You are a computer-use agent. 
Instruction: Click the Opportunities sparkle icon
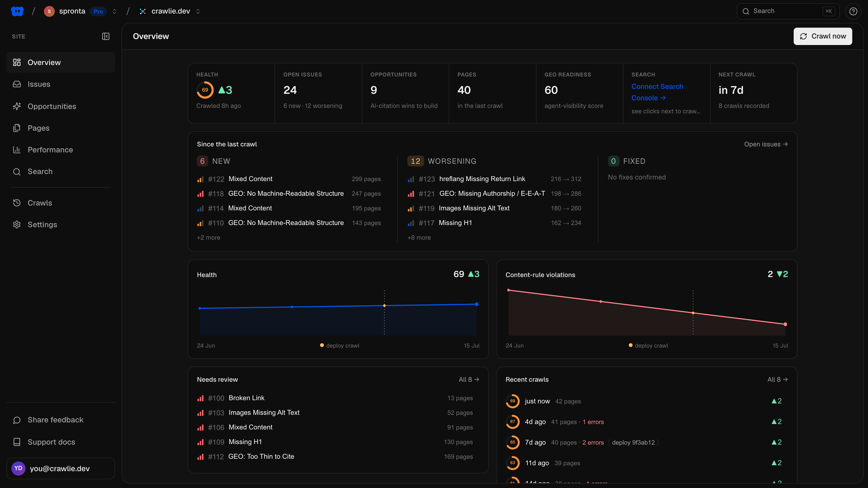[17, 107]
